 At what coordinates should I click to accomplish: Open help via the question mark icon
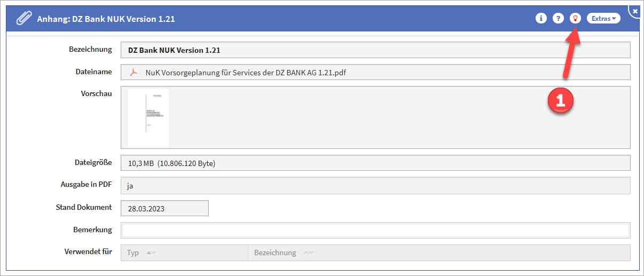click(x=558, y=19)
